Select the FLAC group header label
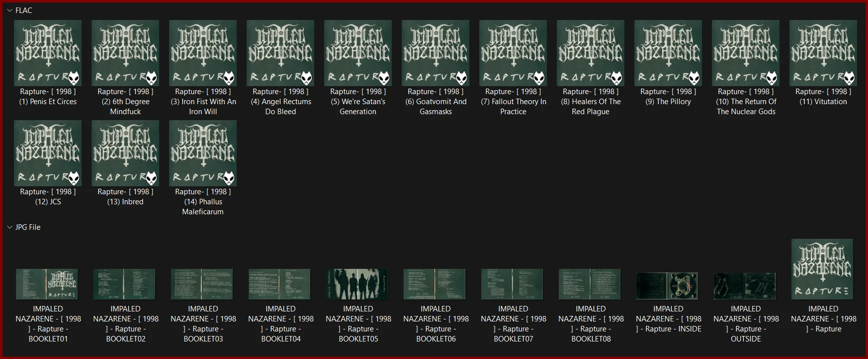868x359 pixels. (24, 11)
